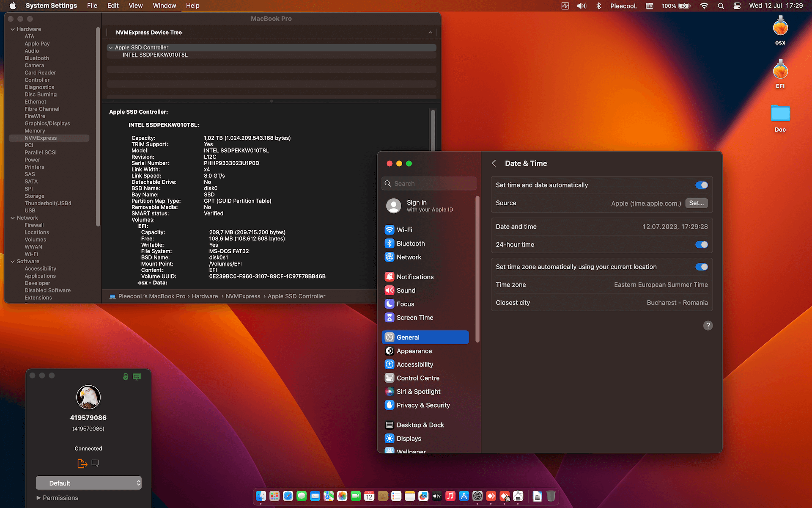
Task: Collapse the Network section in System Information
Action: (x=12, y=218)
